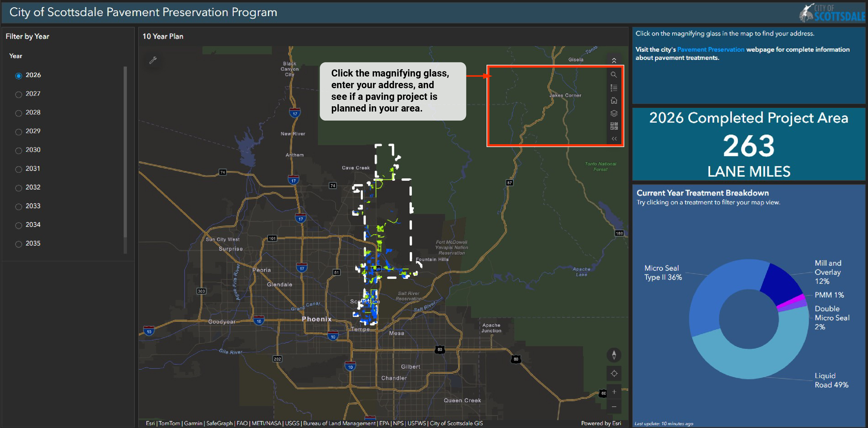Select the 2033 year radio button
Screen dimensions: 868x428
[x=19, y=207]
